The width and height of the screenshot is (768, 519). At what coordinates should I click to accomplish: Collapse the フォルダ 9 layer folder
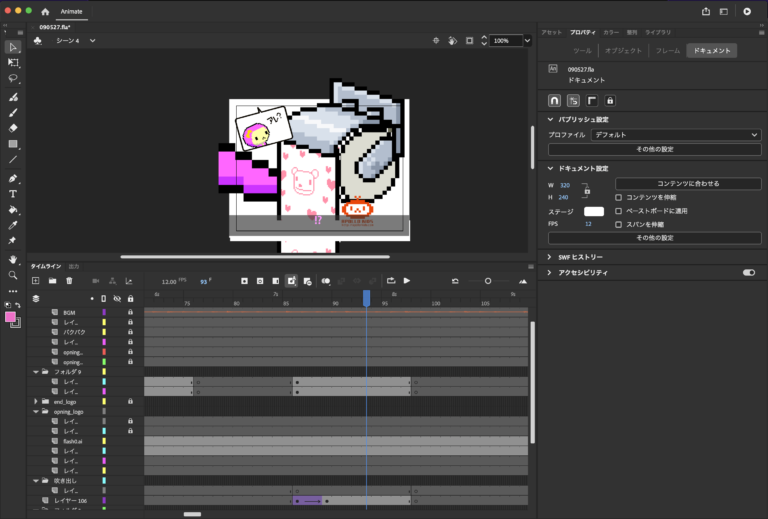coord(36,372)
